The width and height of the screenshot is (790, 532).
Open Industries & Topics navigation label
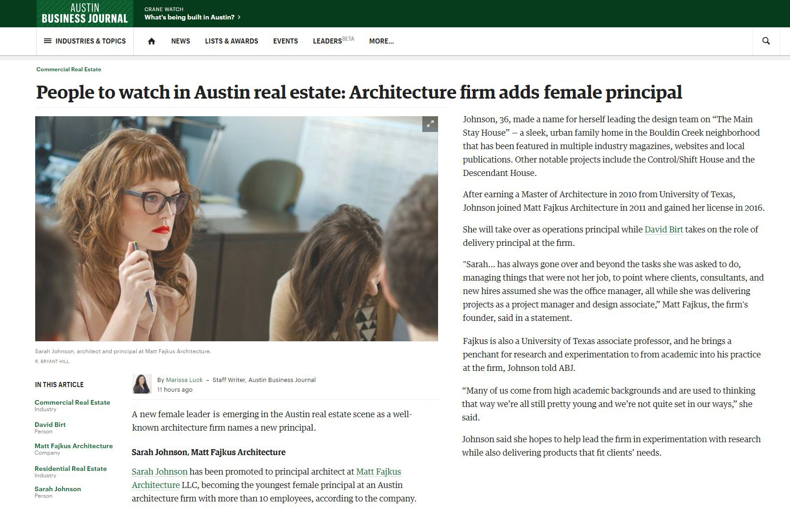click(91, 41)
